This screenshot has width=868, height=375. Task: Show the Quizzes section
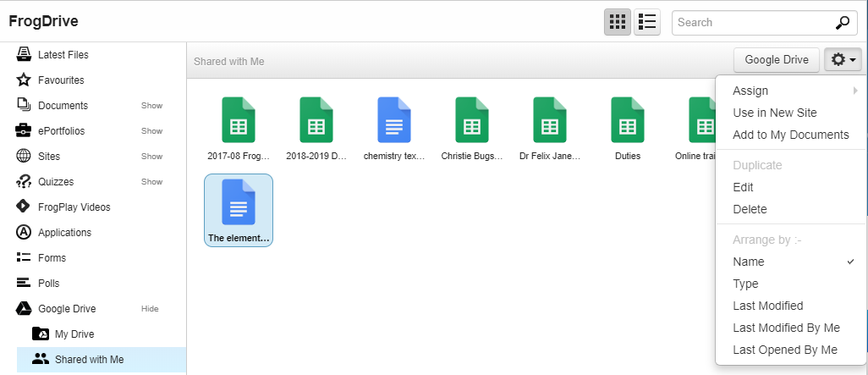point(151,182)
